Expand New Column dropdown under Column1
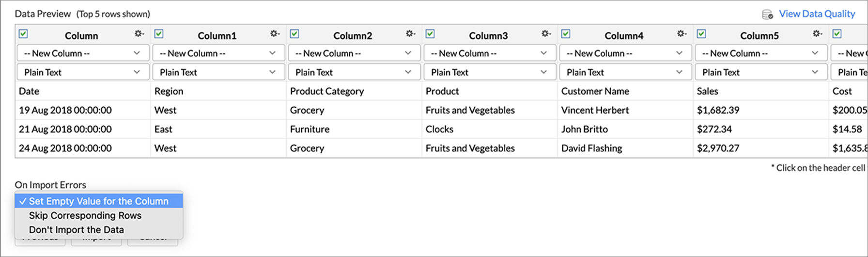This screenshot has width=868, height=257. tap(218, 53)
